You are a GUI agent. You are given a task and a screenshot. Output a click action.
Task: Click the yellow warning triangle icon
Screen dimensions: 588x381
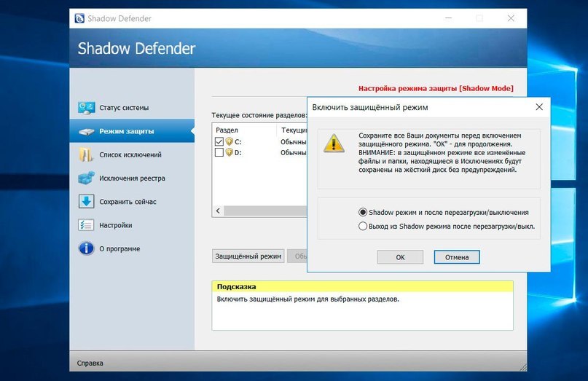coord(334,144)
